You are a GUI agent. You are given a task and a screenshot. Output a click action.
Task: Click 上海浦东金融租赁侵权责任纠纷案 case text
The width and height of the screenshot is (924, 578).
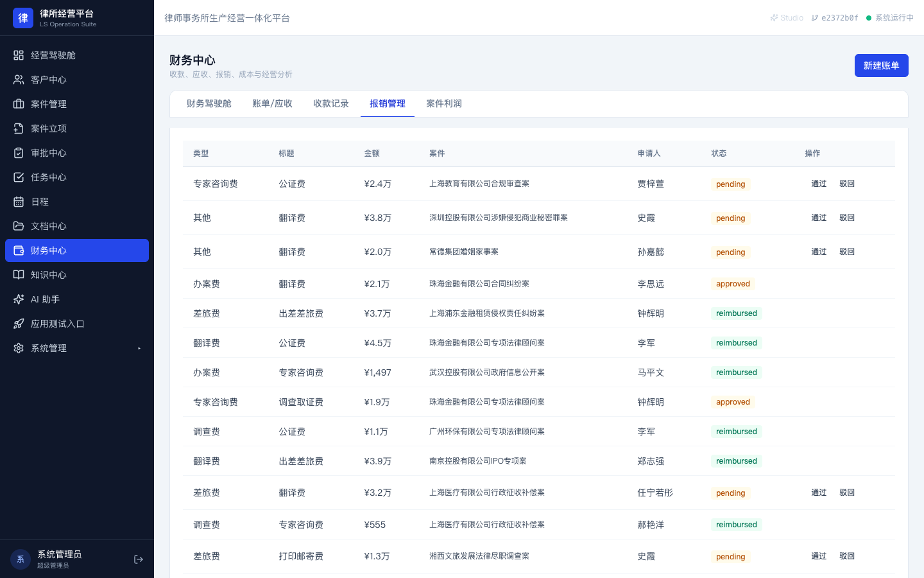pyautogui.click(x=487, y=313)
